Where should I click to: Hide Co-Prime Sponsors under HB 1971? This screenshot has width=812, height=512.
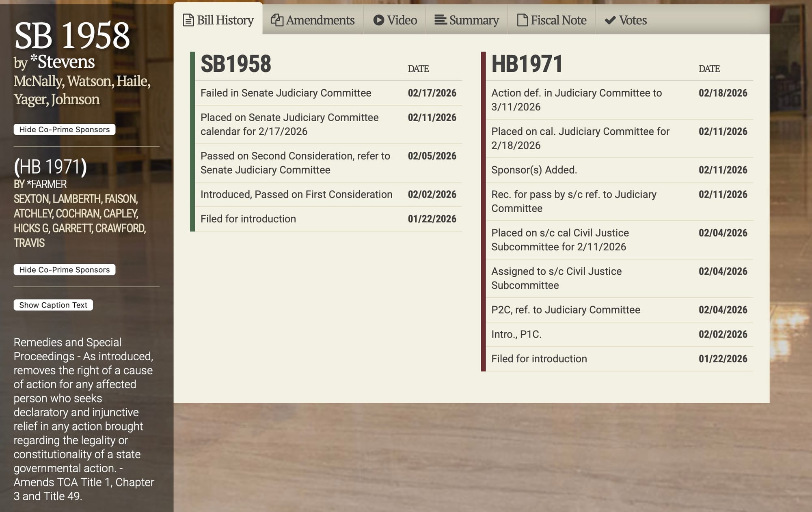coord(65,270)
